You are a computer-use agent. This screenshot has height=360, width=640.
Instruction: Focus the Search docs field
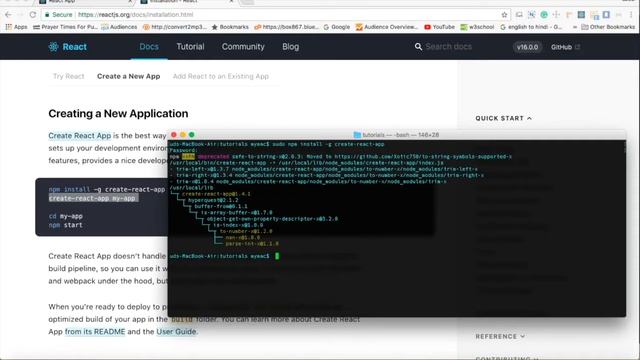tap(449, 47)
